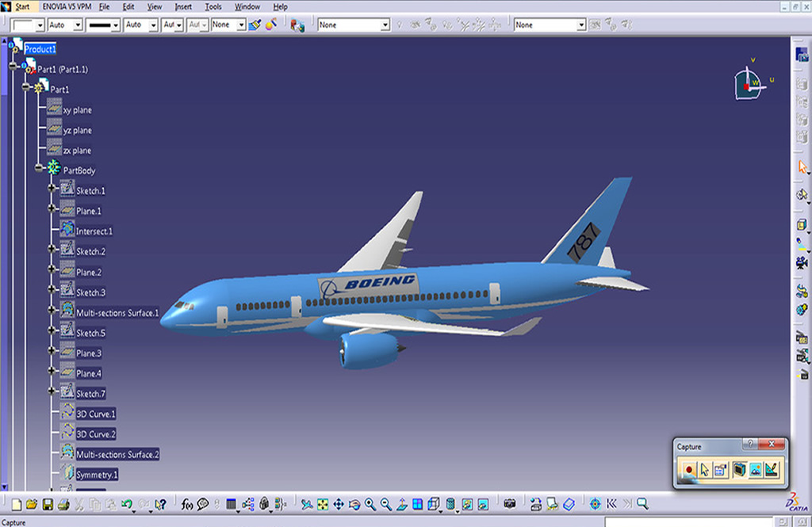Start recording with red Capture button
Screen dimensions: 812x527
[x=689, y=470]
